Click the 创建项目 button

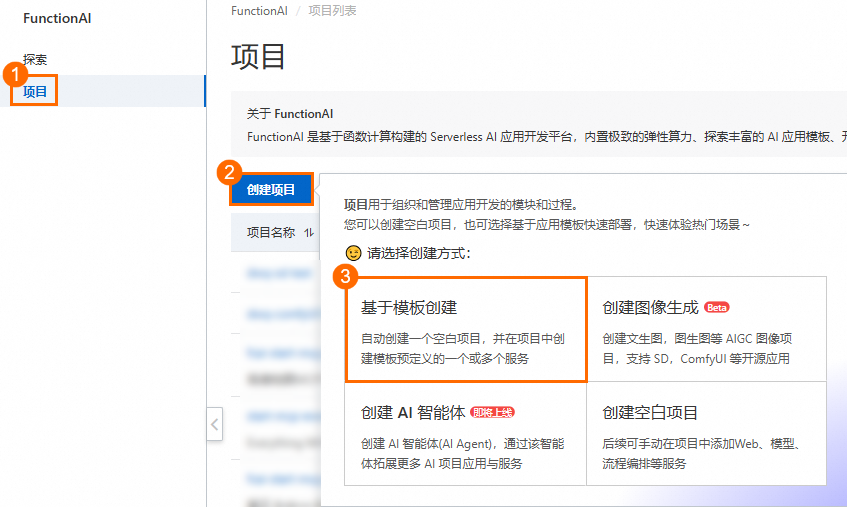pos(271,190)
